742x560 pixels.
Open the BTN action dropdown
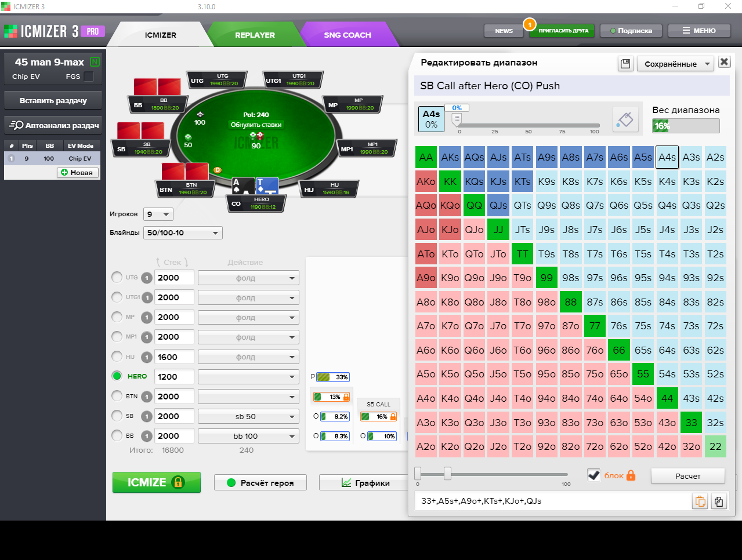click(x=248, y=397)
